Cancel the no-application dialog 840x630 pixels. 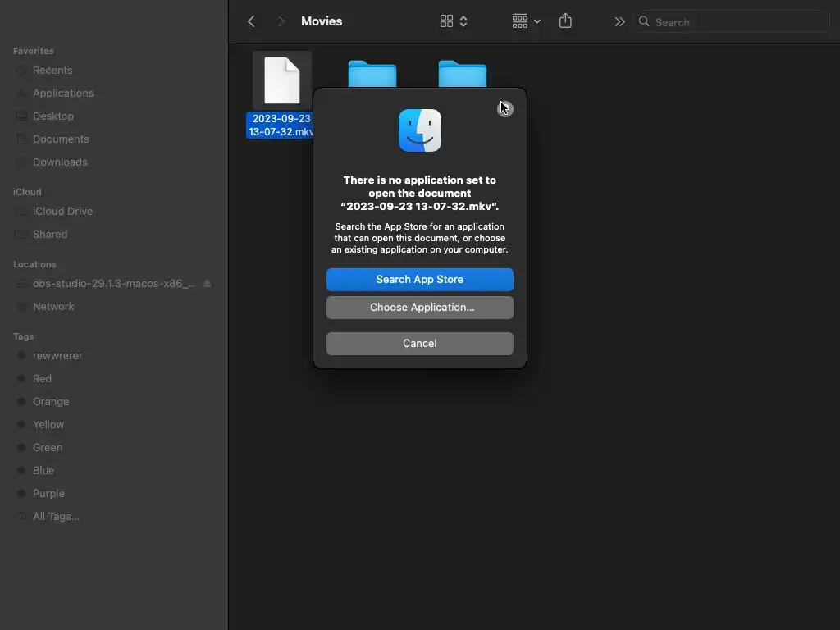pos(419,344)
